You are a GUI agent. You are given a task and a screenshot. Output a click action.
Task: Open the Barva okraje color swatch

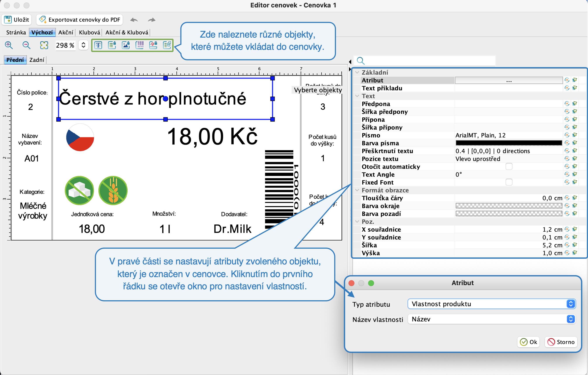509,206
